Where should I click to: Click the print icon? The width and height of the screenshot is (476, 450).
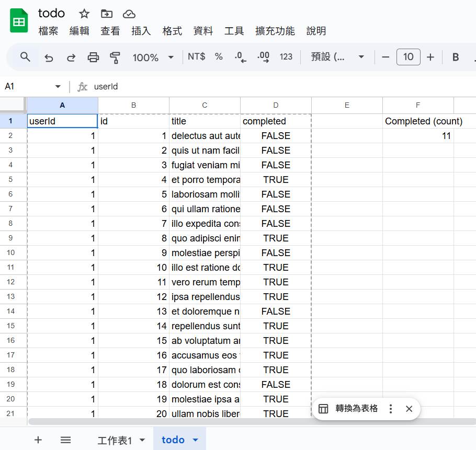93,57
